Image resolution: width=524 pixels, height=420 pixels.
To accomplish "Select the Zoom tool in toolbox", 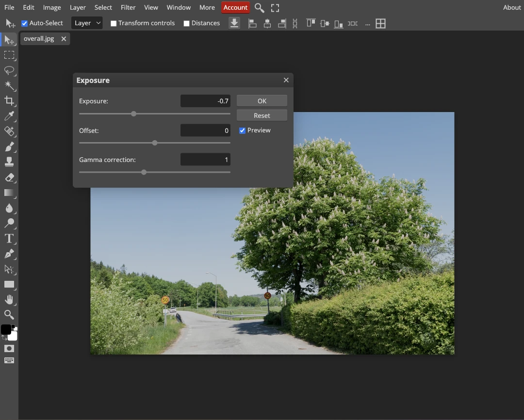I will [9, 315].
